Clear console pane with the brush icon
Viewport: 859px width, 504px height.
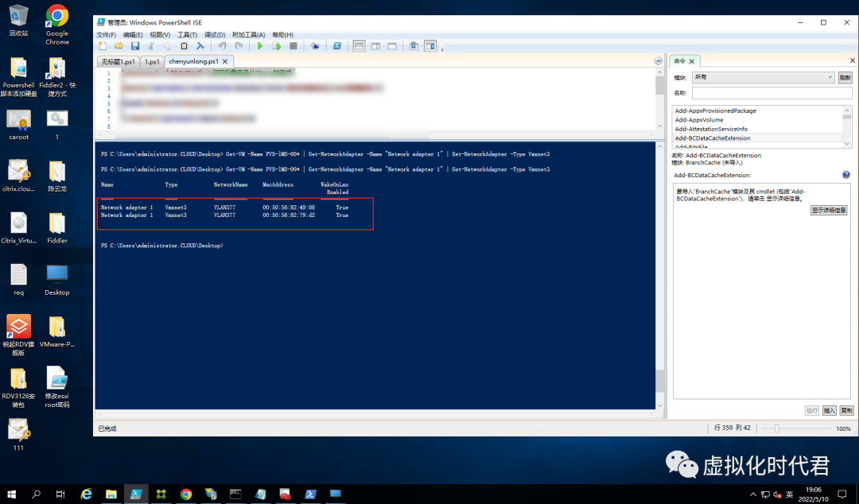[x=200, y=47]
